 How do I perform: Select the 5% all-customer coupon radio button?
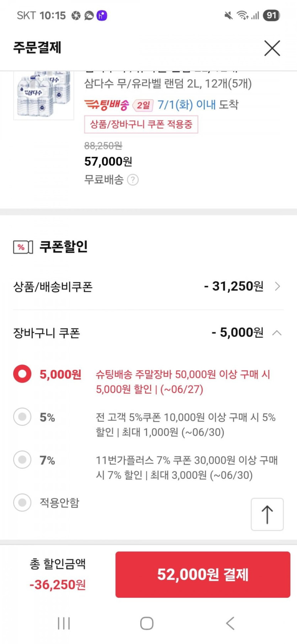(22, 417)
